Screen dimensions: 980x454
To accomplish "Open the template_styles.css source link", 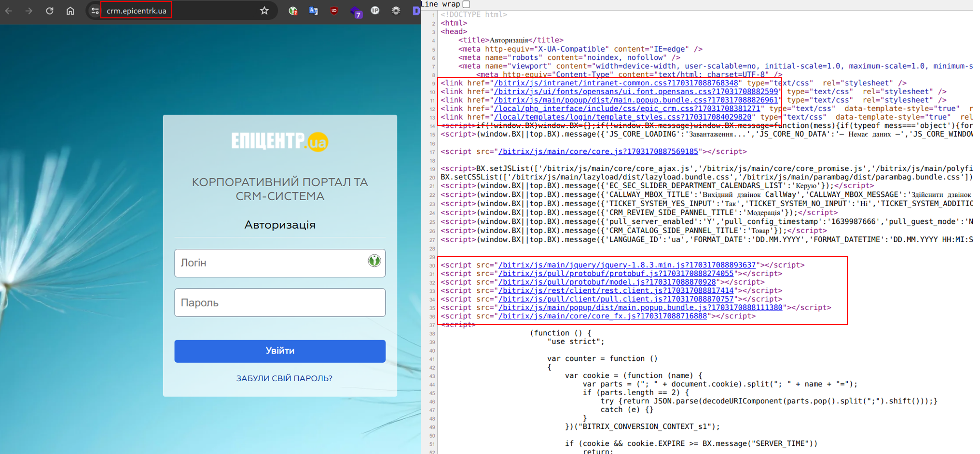I will point(622,117).
